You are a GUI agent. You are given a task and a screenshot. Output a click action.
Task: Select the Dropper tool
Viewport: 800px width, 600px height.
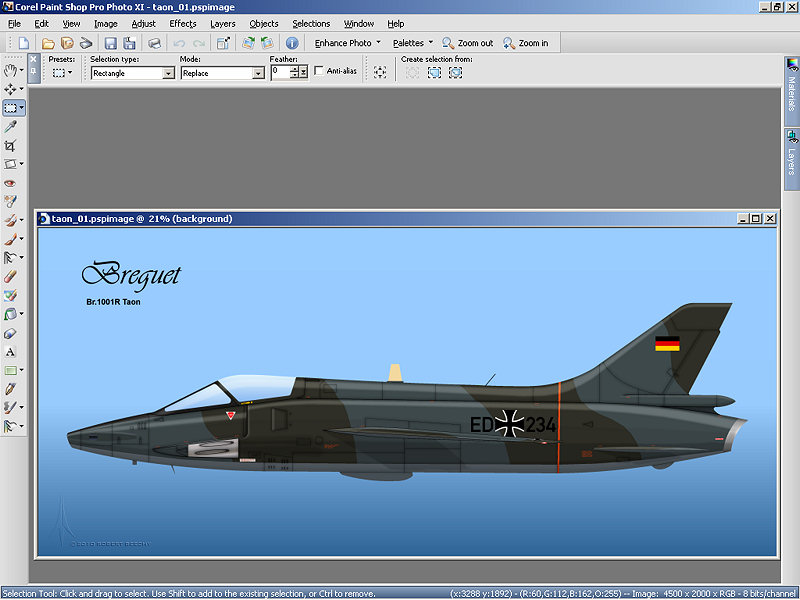10,127
